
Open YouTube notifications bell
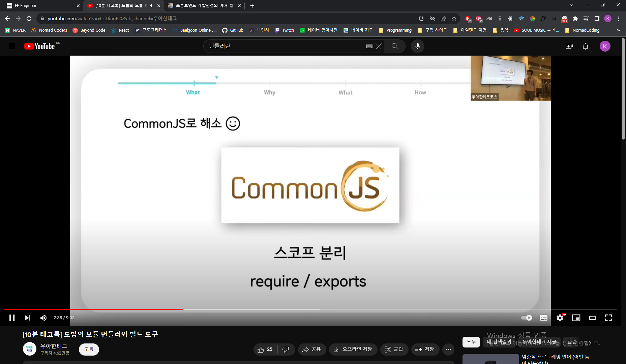586,46
